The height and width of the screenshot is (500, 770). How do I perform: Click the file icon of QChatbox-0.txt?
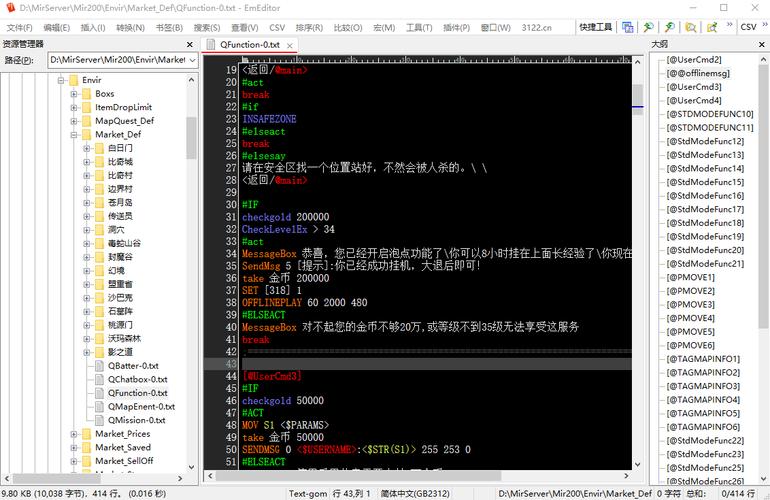coord(100,379)
